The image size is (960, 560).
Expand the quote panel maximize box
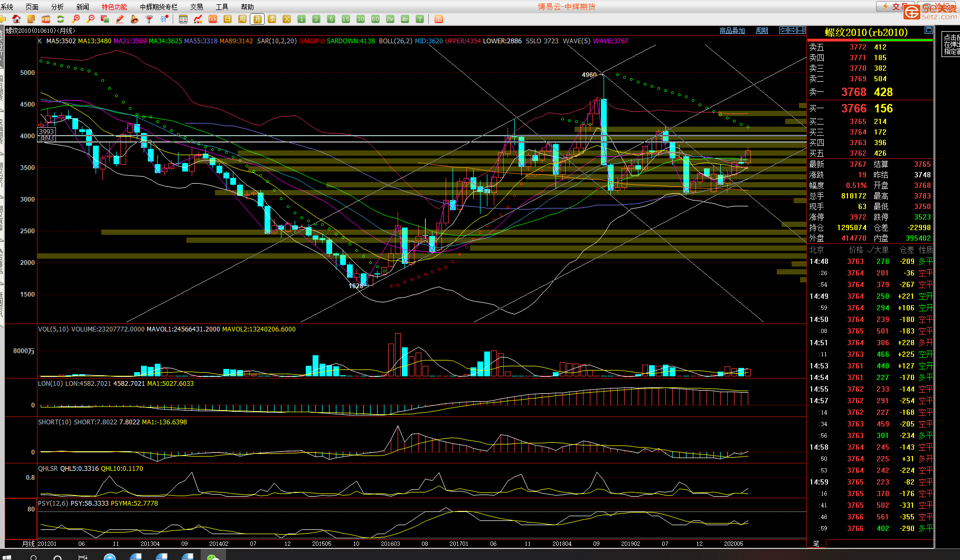click(x=928, y=31)
